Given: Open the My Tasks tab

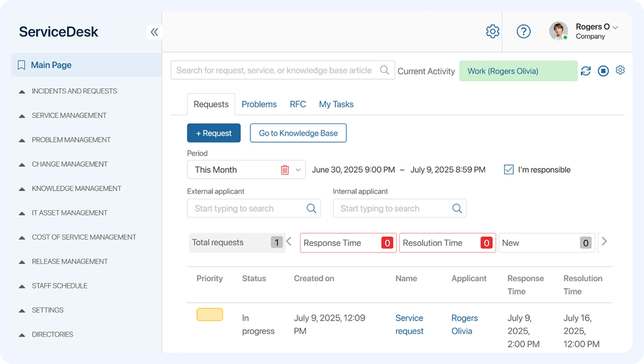Looking at the screenshot, I should click(336, 104).
